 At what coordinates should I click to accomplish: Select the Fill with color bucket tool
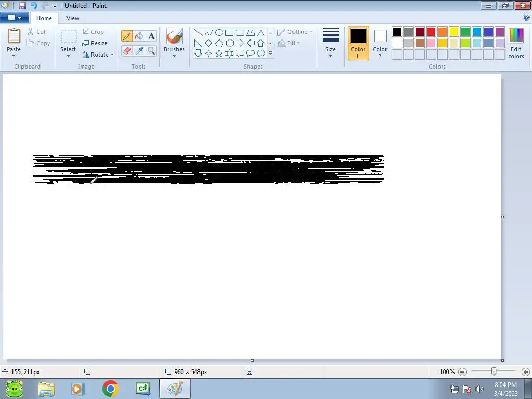coord(139,36)
